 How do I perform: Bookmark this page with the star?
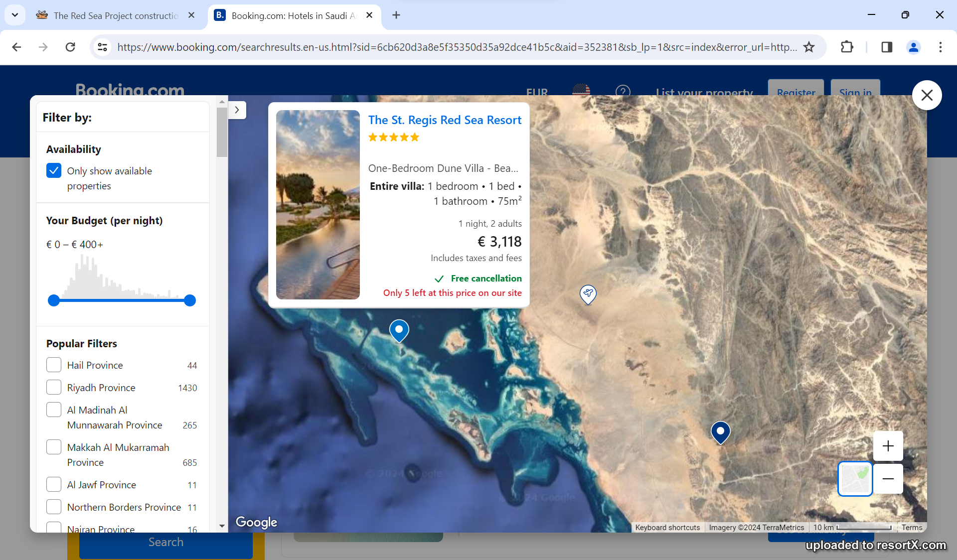pyautogui.click(x=809, y=47)
